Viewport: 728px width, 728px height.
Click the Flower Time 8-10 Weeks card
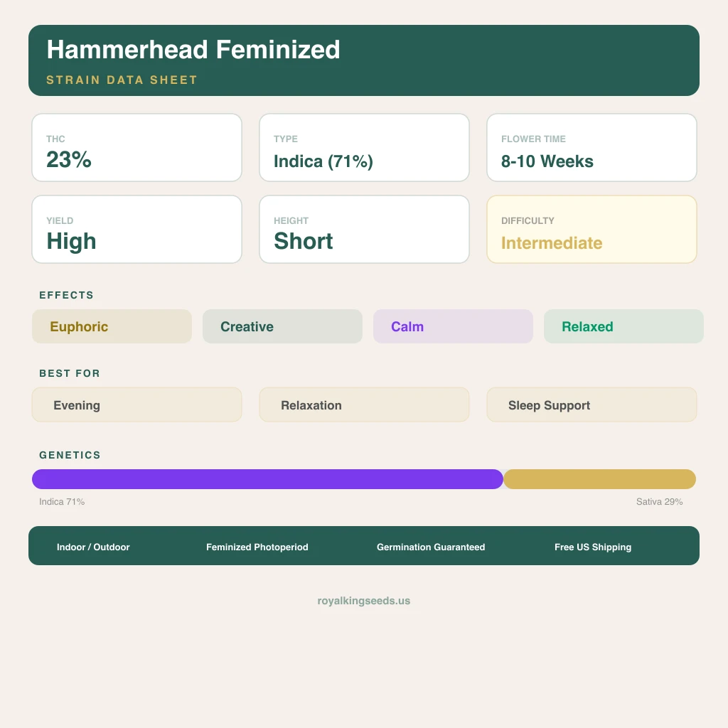tap(591, 148)
